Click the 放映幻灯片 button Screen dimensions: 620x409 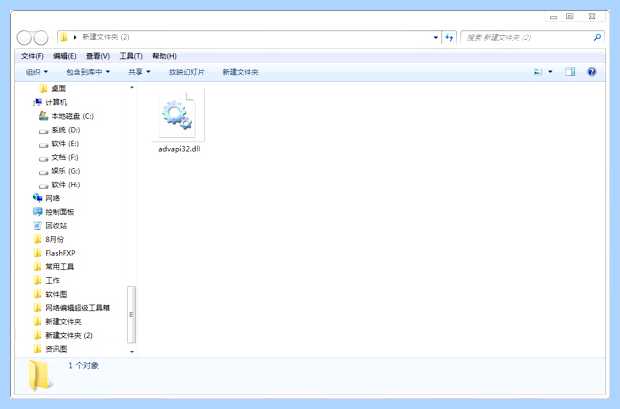pyautogui.click(x=186, y=72)
